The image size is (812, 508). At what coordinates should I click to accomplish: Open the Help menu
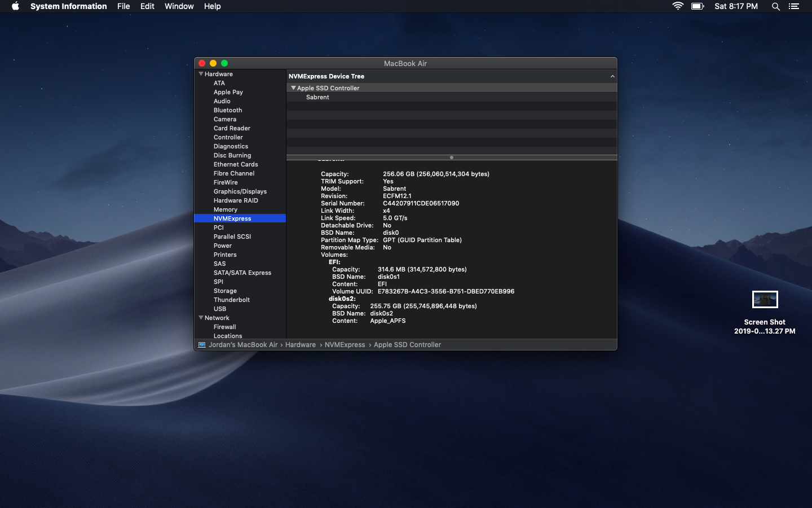pos(212,6)
